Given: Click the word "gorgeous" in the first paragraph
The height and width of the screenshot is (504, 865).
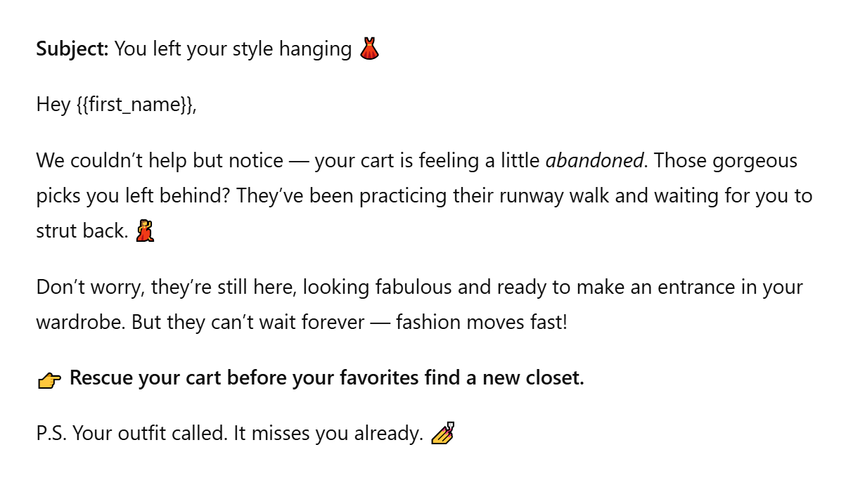Looking at the screenshot, I should (x=755, y=161).
